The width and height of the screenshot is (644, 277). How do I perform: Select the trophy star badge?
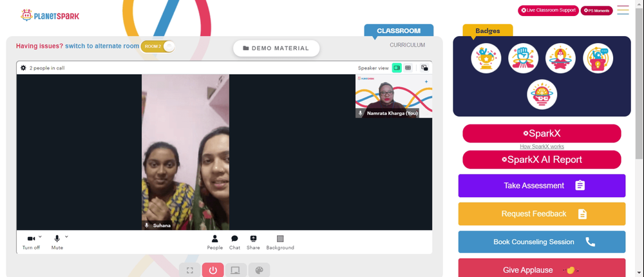(x=486, y=59)
